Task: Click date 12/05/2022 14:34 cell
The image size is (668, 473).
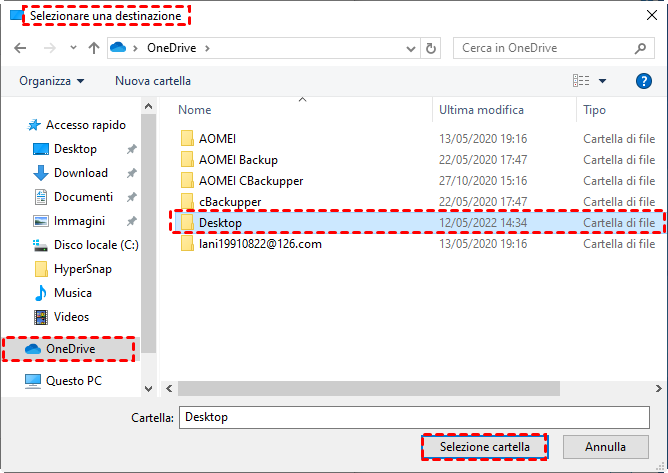Action: click(483, 222)
